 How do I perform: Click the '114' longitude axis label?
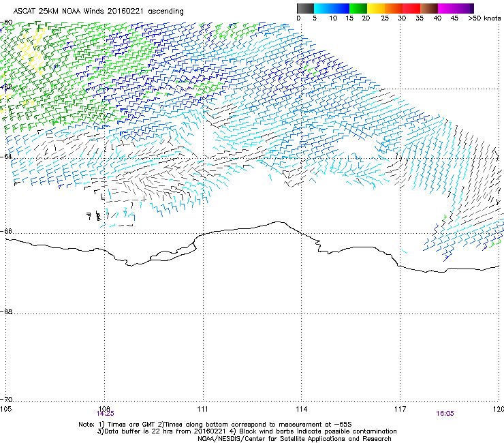pos(302,409)
